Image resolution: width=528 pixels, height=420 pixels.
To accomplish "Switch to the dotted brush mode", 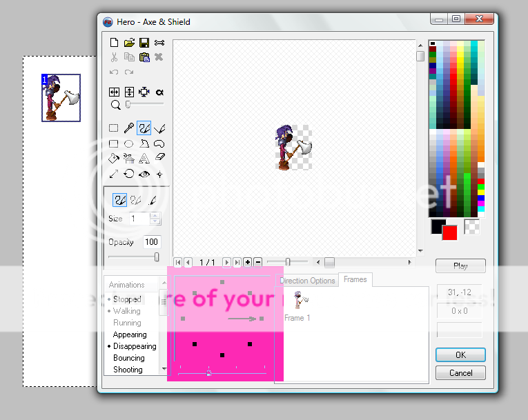I will [136, 200].
